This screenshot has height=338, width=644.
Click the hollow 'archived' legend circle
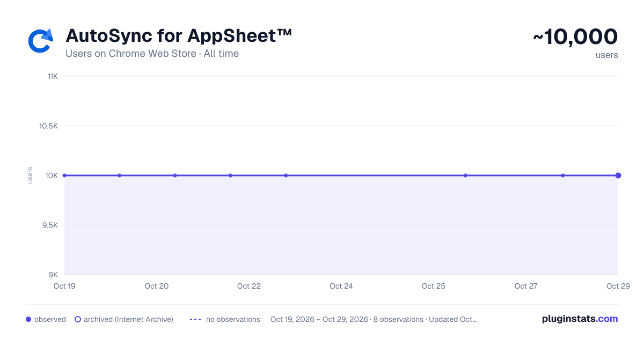tap(78, 319)
